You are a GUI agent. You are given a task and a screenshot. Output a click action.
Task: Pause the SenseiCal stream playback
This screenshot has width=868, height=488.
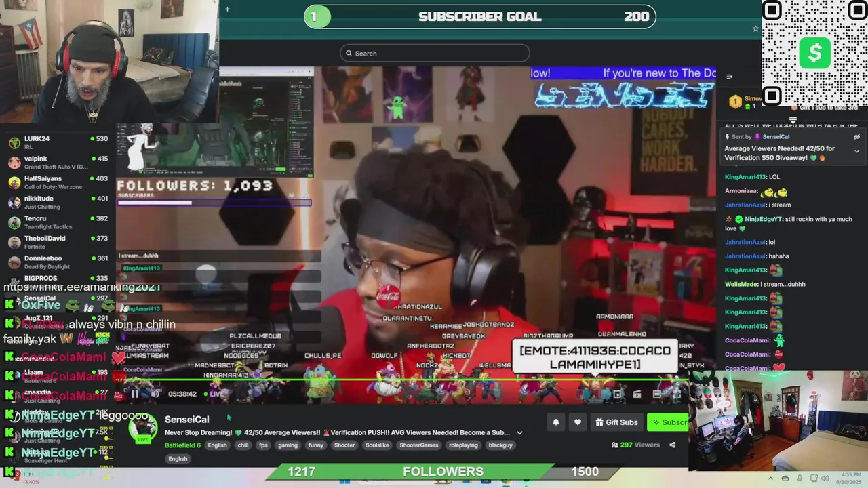click(134, 394)
